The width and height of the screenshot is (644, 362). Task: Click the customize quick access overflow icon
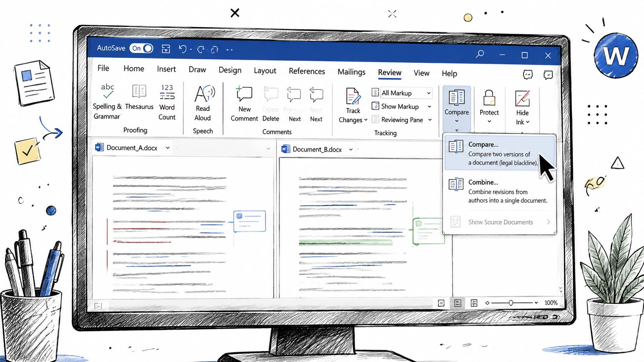229,50
